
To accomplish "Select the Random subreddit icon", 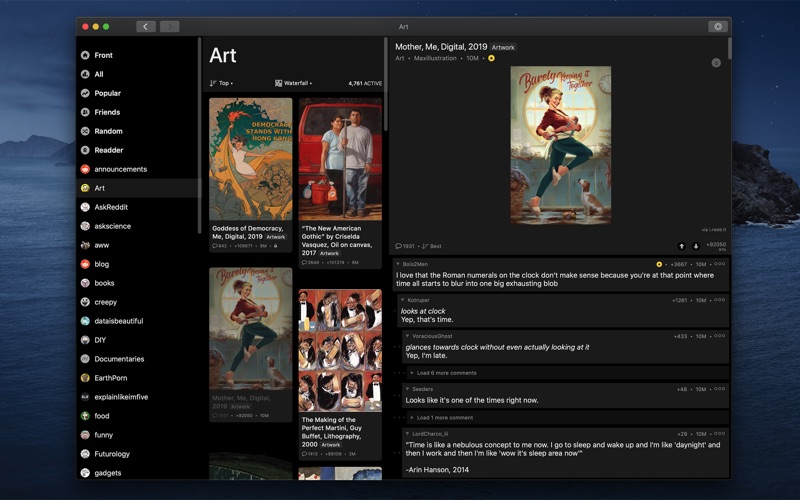I will point(85,131).
